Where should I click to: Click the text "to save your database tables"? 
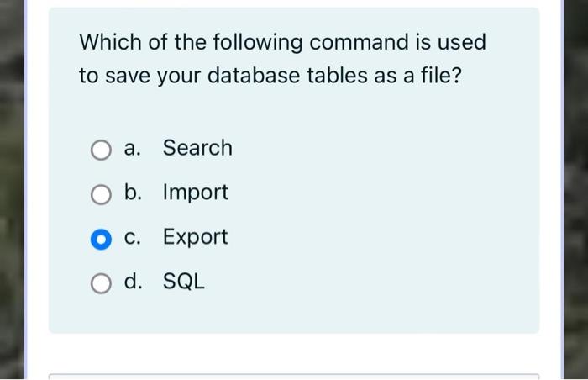pyautogui.click(x=223, y=76)
